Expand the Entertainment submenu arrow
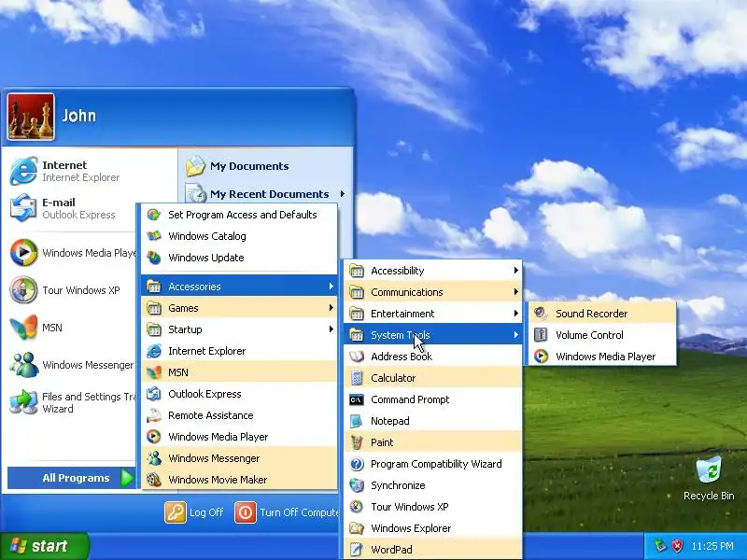 tap(516, 314)
